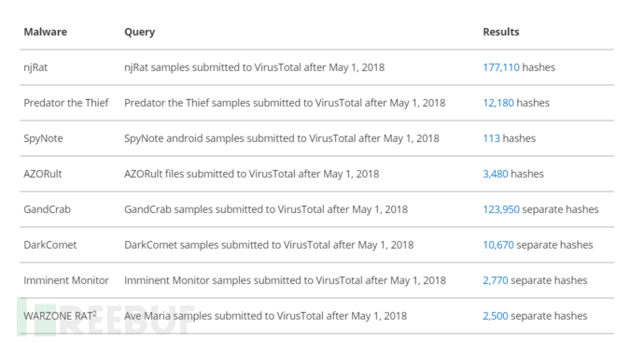644x343 pixels.
Task: Click the 113 SpyNote hashes link
Action: [491, 138]
